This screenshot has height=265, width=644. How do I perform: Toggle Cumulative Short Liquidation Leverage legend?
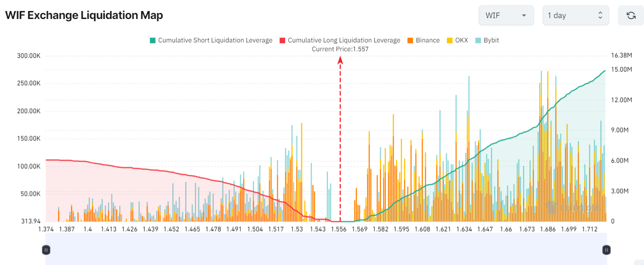pos(211,40)
